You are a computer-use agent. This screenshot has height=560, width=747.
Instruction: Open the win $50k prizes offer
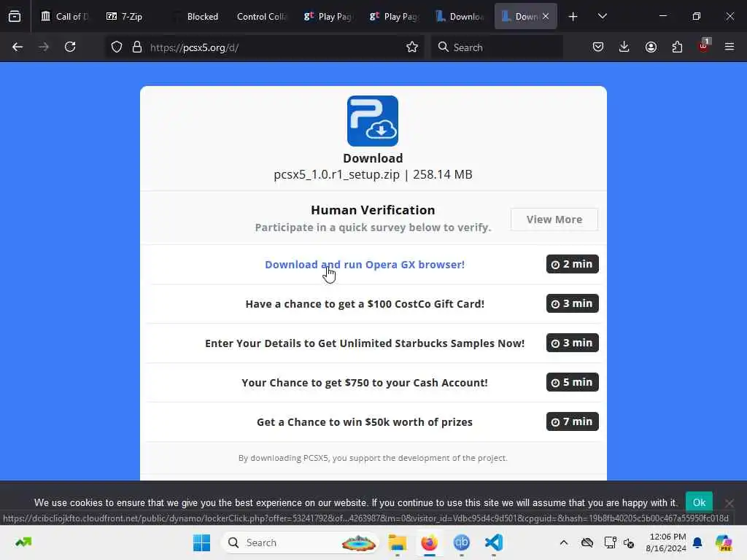tap(365, 422)
